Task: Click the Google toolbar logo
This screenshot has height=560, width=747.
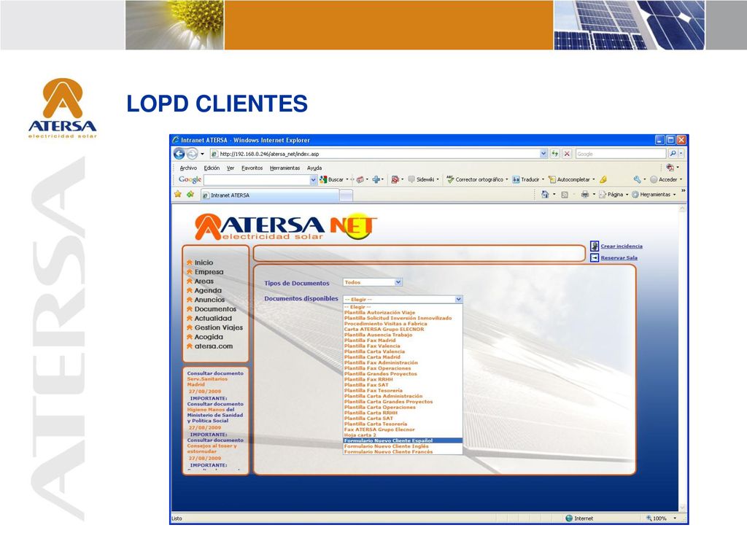Action: 190,179
